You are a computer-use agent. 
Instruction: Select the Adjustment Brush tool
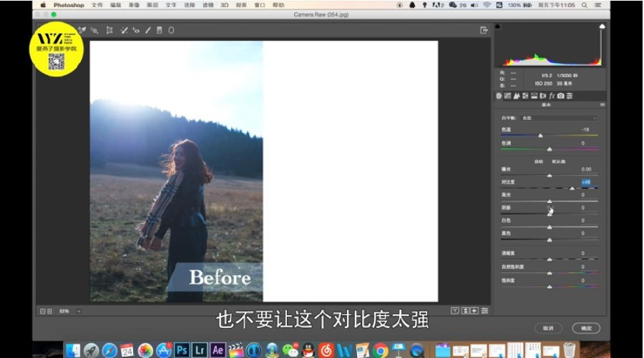click(148, 30)
